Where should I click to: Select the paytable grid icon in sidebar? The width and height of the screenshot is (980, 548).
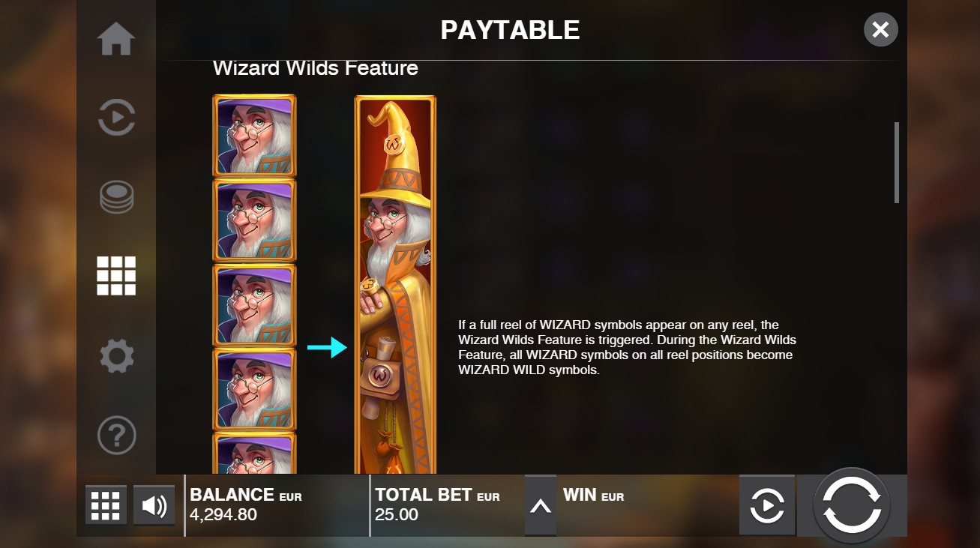[116, 276]
